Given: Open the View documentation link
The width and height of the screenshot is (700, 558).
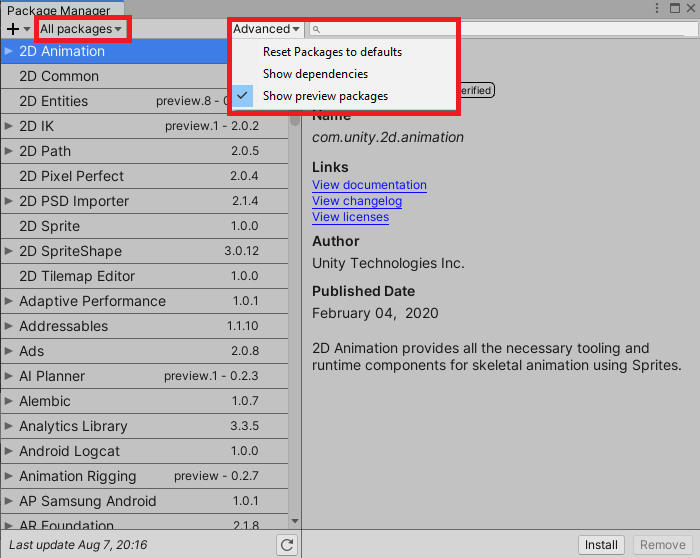Looking at the screenshot, I should (x=369, y=185).
